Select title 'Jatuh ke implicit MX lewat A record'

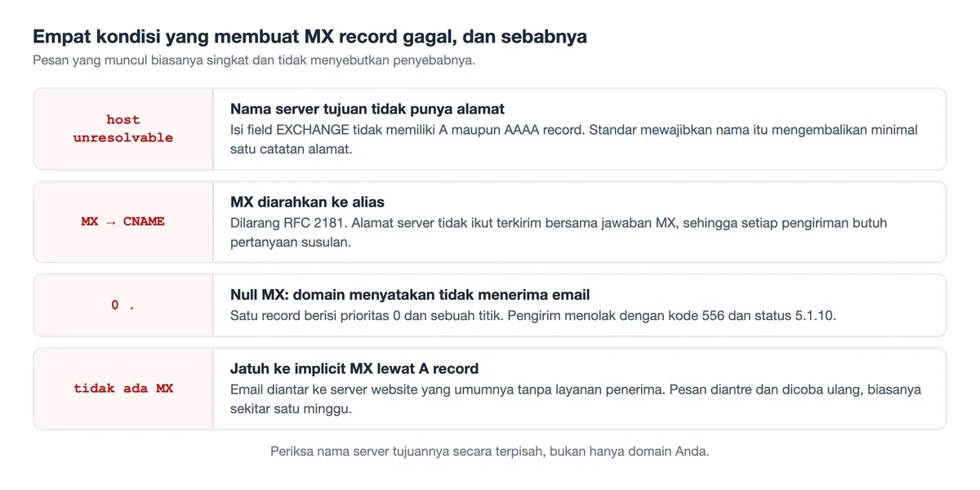coord(354,368)
